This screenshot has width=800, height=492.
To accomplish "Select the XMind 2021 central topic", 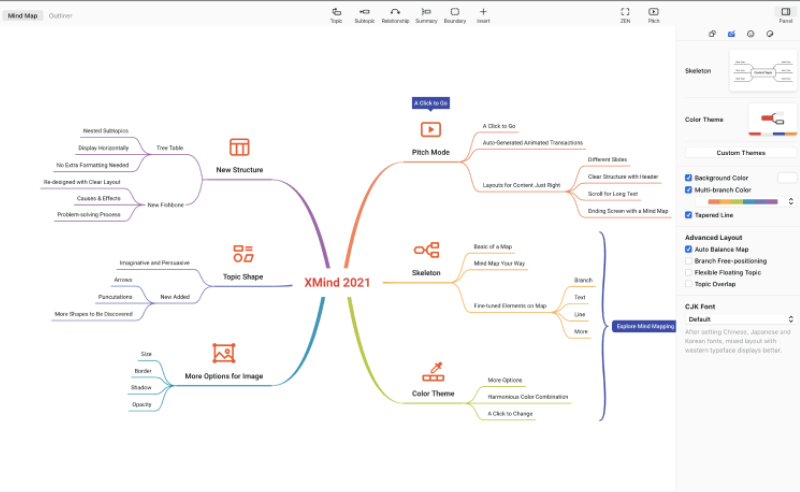I will 337,283.
